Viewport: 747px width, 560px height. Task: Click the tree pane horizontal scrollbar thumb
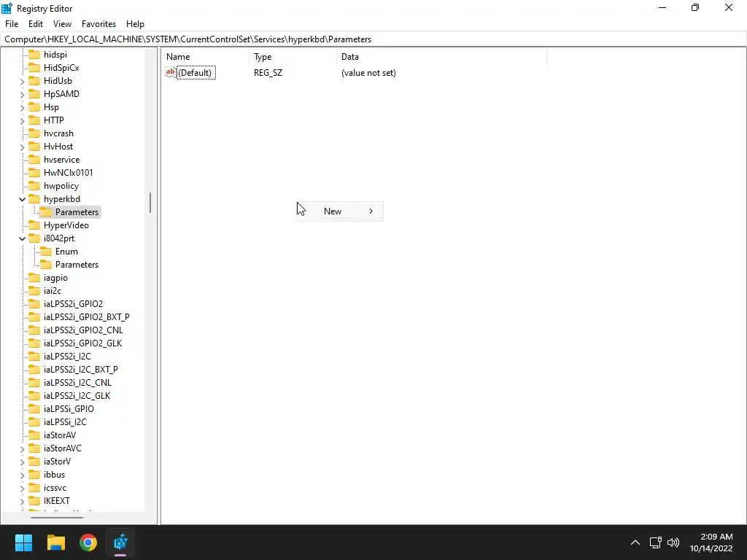point(57,517)
